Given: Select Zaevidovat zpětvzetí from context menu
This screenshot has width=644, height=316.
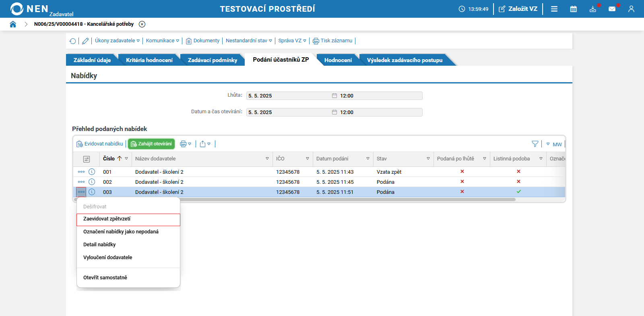Looking at the screenshot, I should (x=107, y=219).
